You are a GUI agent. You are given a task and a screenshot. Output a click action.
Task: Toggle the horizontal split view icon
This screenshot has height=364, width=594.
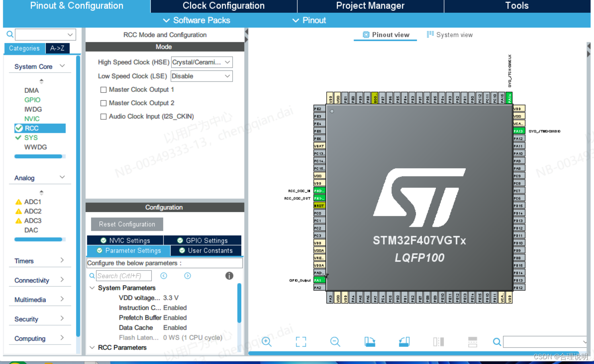[473, 341]
